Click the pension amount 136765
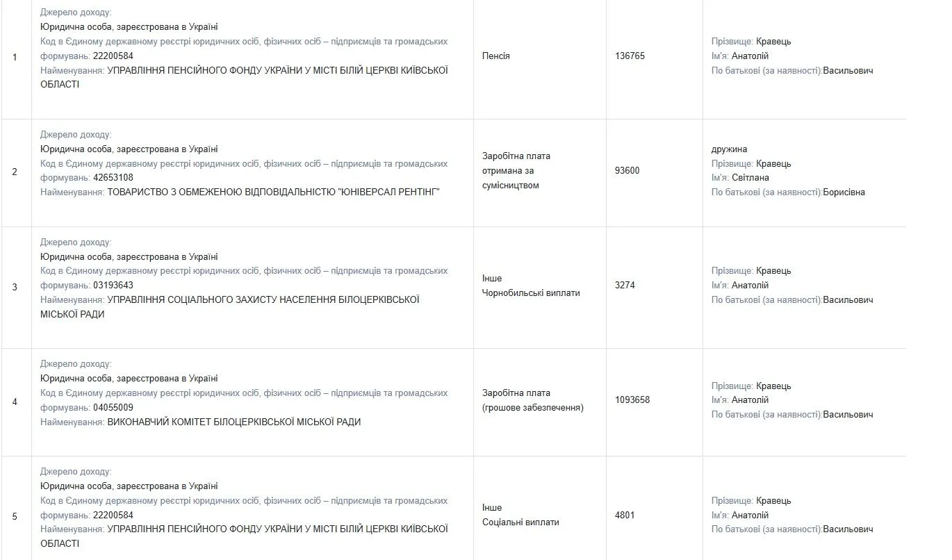 [x=630, y=56]
